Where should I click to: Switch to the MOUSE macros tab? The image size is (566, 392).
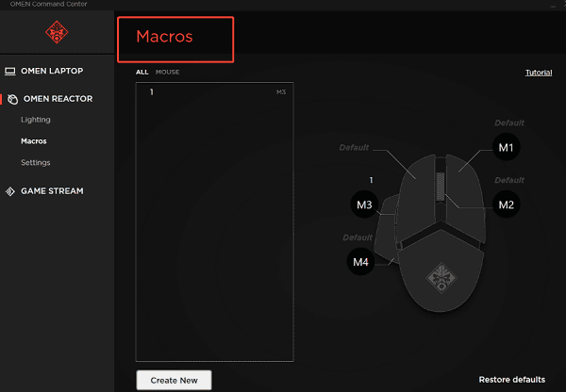(x=167, y=72)
